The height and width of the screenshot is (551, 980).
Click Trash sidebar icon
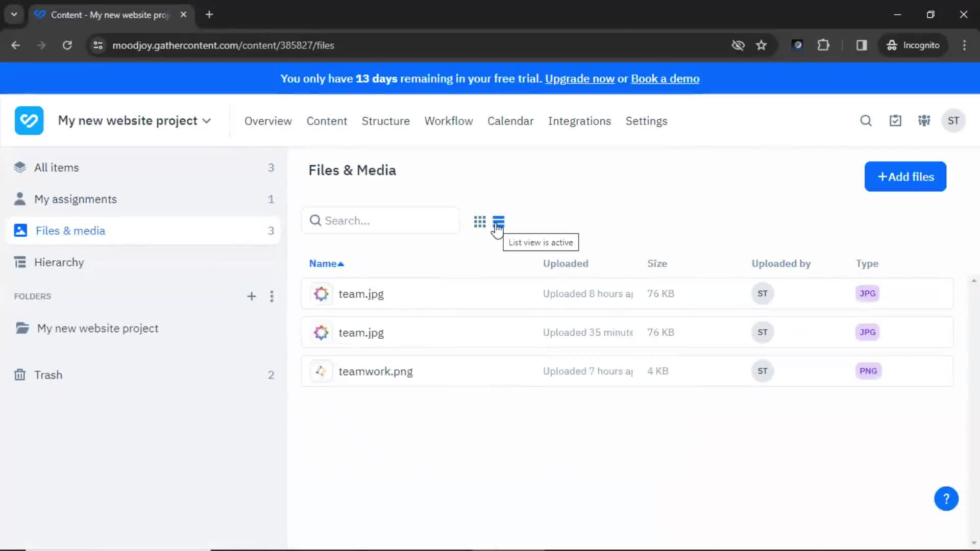20,375
